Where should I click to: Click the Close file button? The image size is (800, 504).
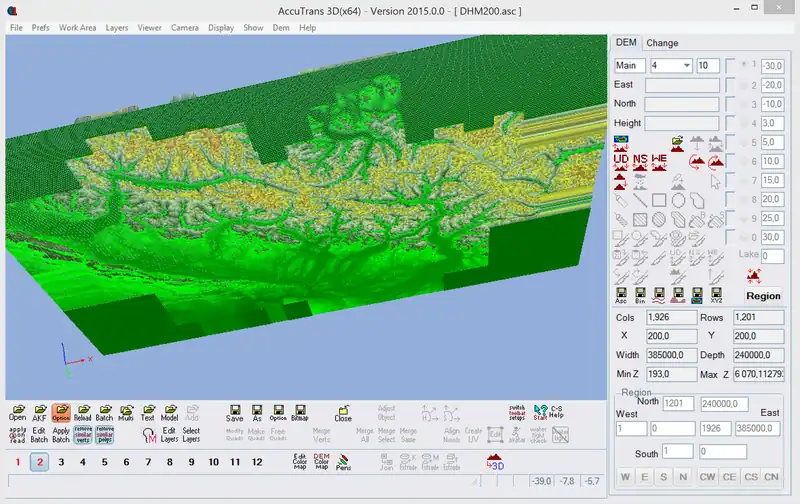343,412
